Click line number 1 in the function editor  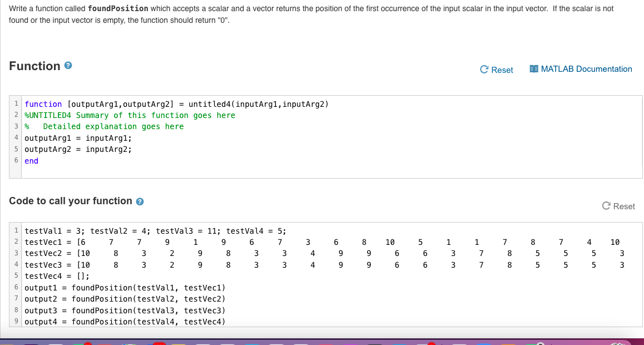point(16,103)
